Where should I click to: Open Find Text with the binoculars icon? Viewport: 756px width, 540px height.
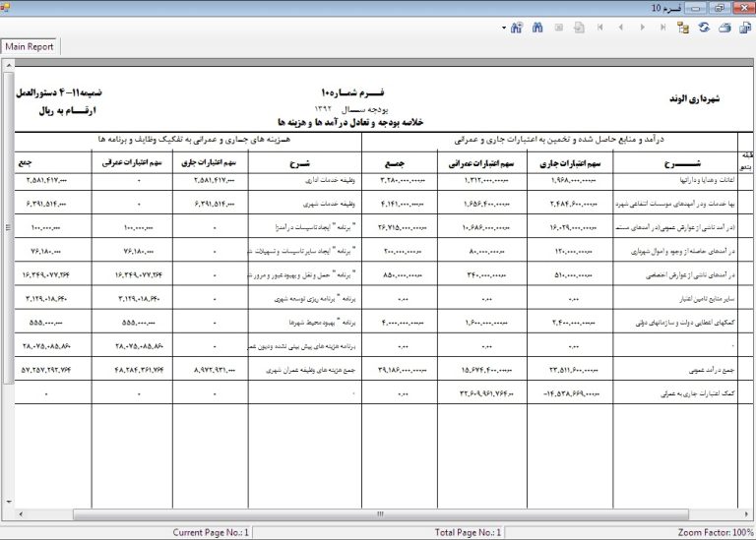[x=538, y=29]
